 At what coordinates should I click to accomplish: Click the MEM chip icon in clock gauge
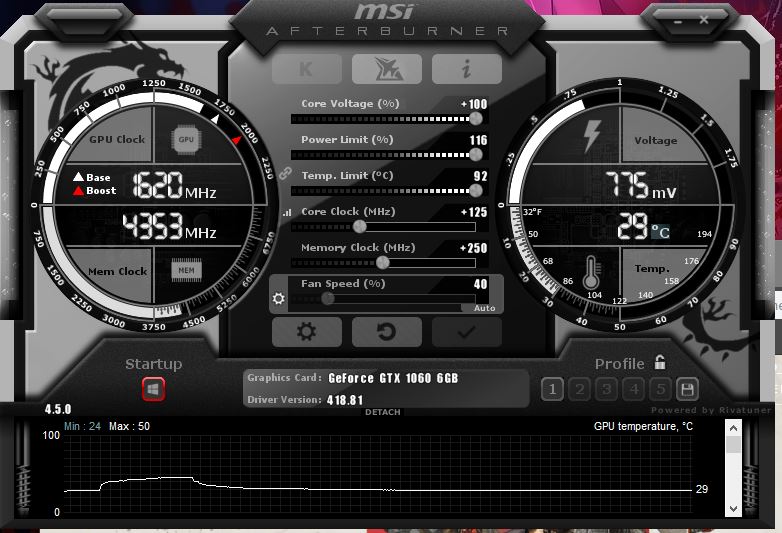click(187, 270)
